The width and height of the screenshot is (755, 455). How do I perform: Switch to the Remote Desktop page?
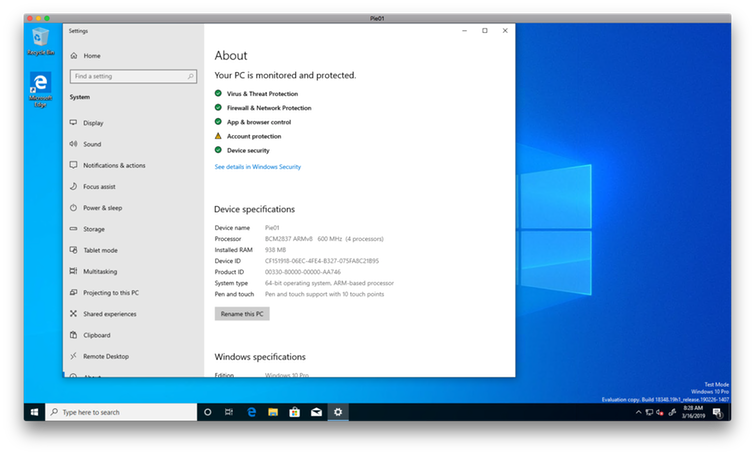point(106,356)
